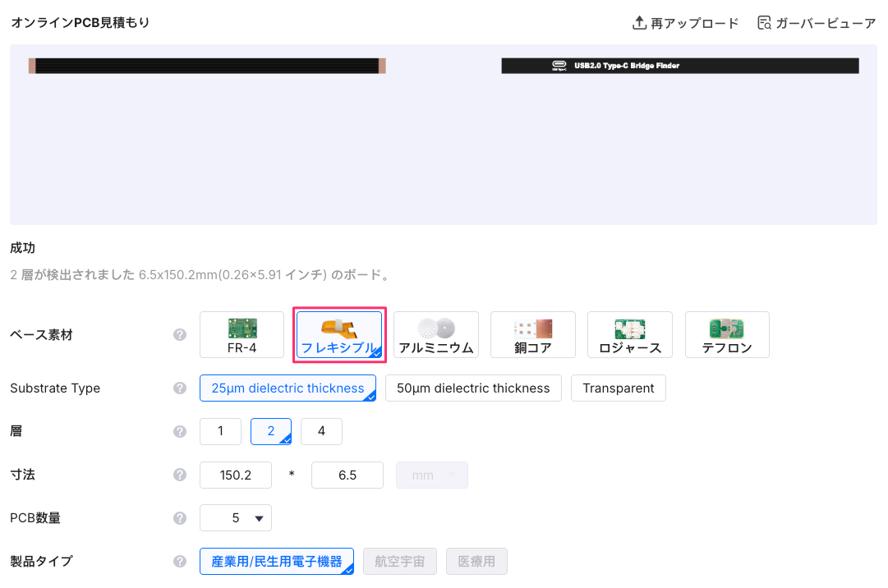Click the help icon beside 製品タイプ
Image resolution: width=888 pixels, height=588 pixels.
tap(180, 562)
